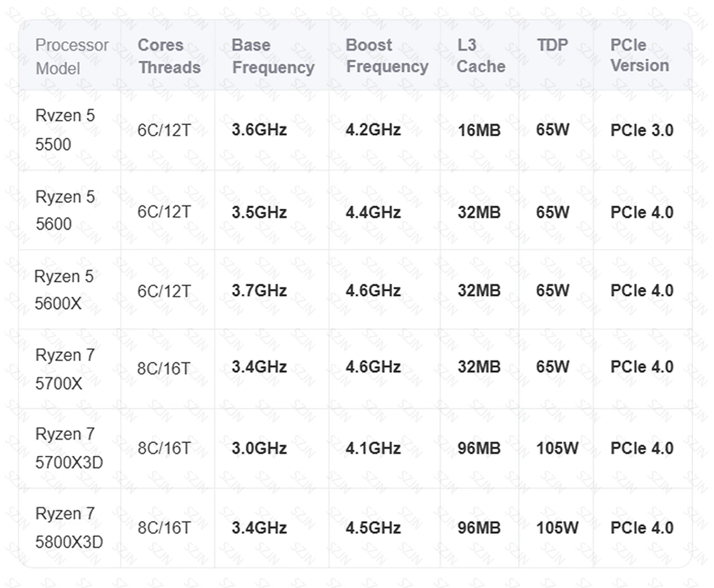The image size is (714, 588).
Task: Click the 3.7GHz base frequency cell
Action: click(x=259, y=290)
